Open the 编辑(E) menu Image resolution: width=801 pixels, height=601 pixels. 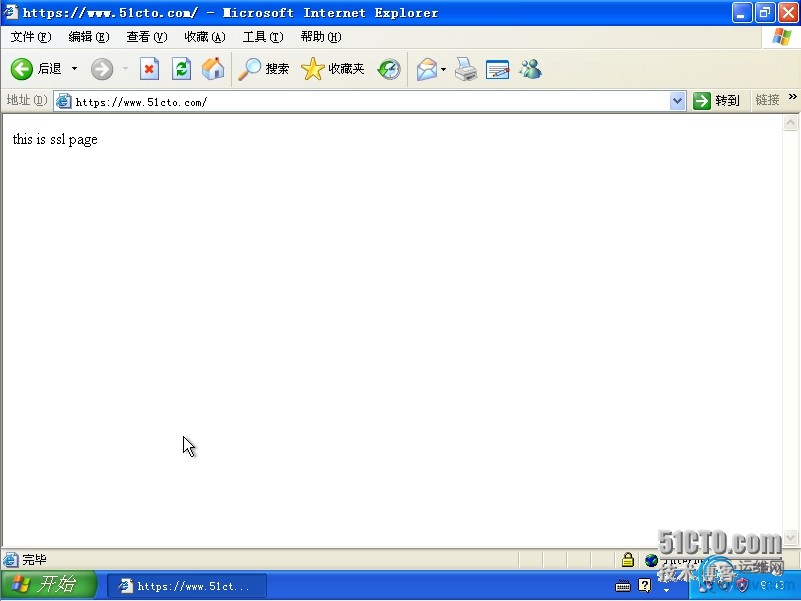[x=89, y=37]
